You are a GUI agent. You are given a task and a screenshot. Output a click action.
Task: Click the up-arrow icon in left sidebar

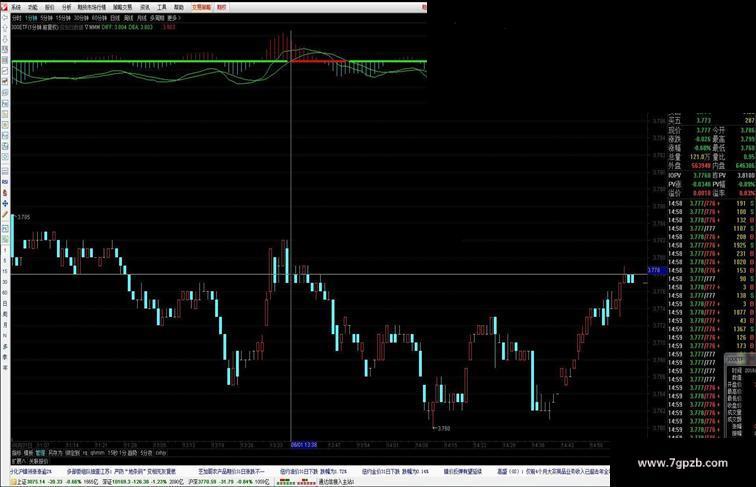[x=5, y=28]
